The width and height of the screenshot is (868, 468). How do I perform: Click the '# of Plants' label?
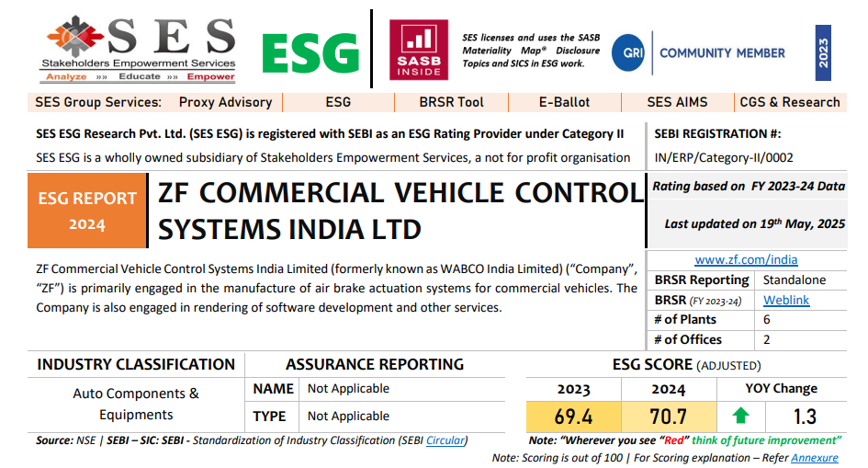pyautogui.click(x=685, y=320)
